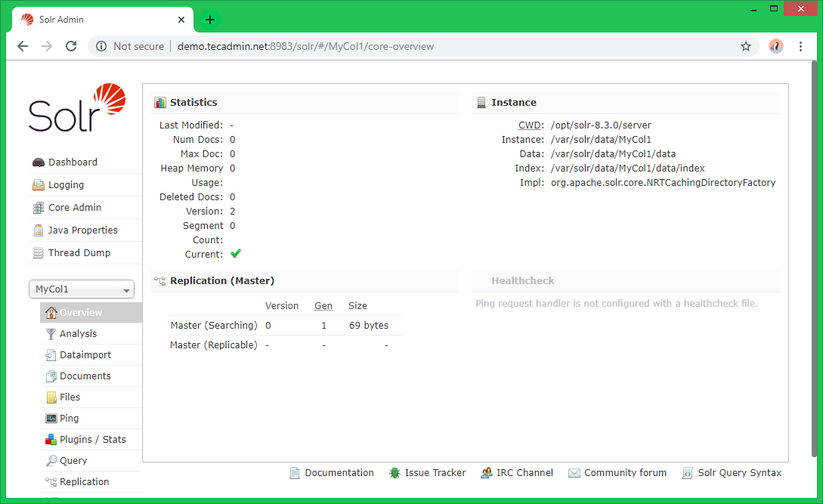Open the IRC Channel link
This screenshot has height=504, width=823.
[x=525, y=473]
